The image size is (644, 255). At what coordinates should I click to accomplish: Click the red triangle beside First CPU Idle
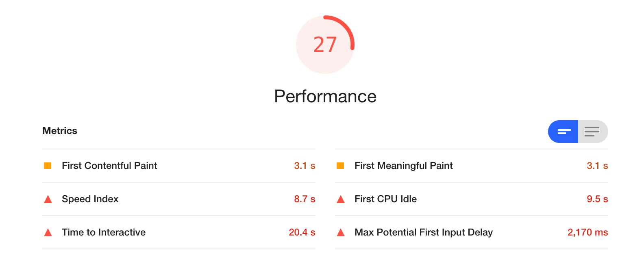coord(341,199)
